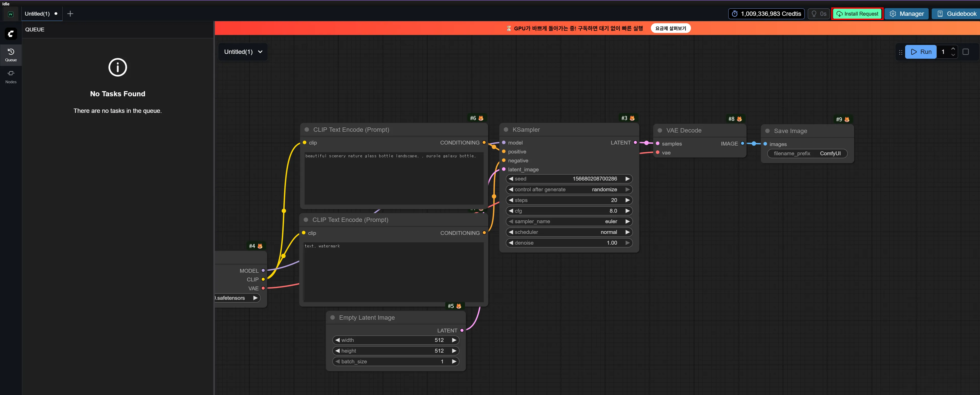Screen dimensions: 980x395
Task: Toggle collapse dot on Save Image node
Action: 767,131
